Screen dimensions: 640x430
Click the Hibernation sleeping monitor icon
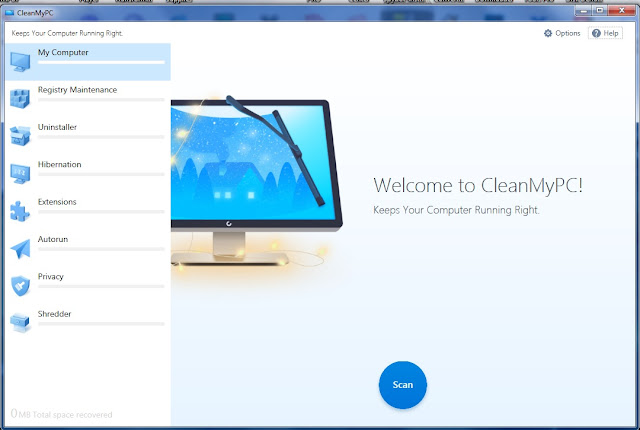point(20,174)
